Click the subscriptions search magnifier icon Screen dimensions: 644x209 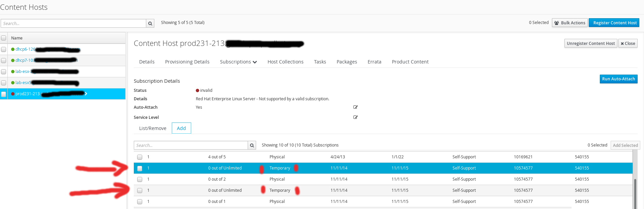(x=252, y=146)
